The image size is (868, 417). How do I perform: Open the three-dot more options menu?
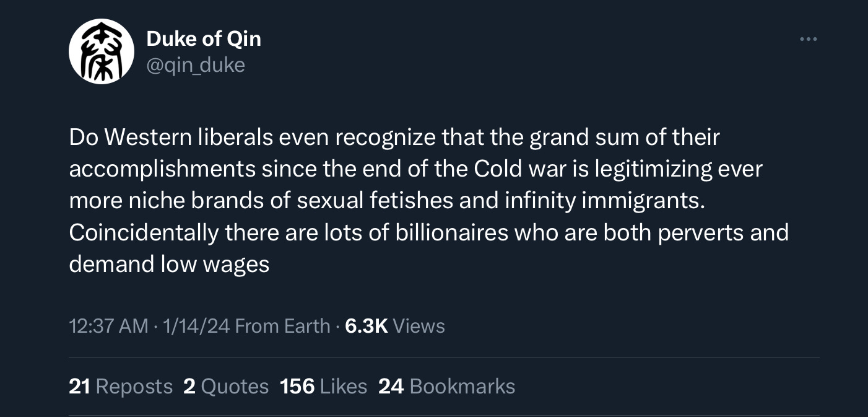click(x=808, y=40)
